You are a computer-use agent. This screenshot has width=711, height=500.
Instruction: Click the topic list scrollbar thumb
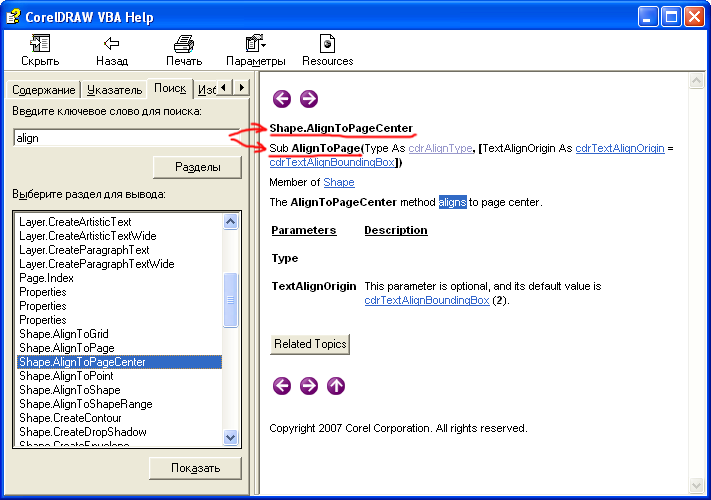pos(231,300)
